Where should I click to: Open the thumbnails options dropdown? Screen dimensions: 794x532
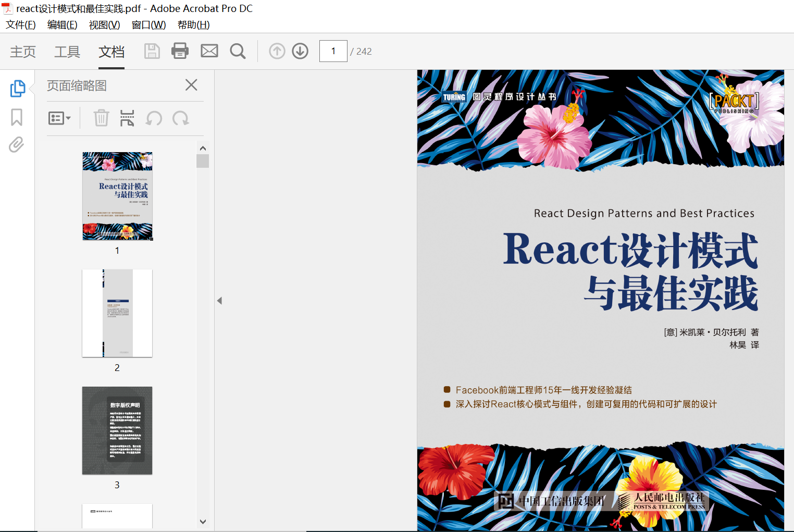(59, 118)
